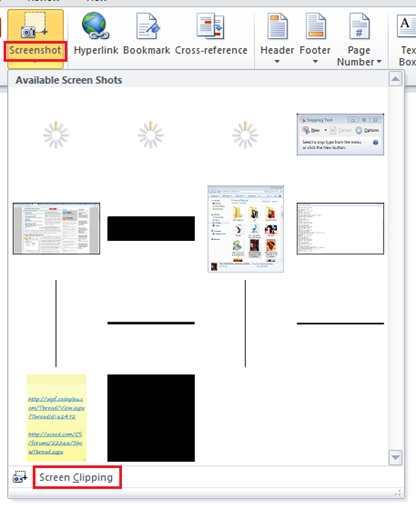The width and height of the screenshot is (416, 509).
Task: Select the Snipping Tool window thumbnail
Action: click(x=340, y=134)
